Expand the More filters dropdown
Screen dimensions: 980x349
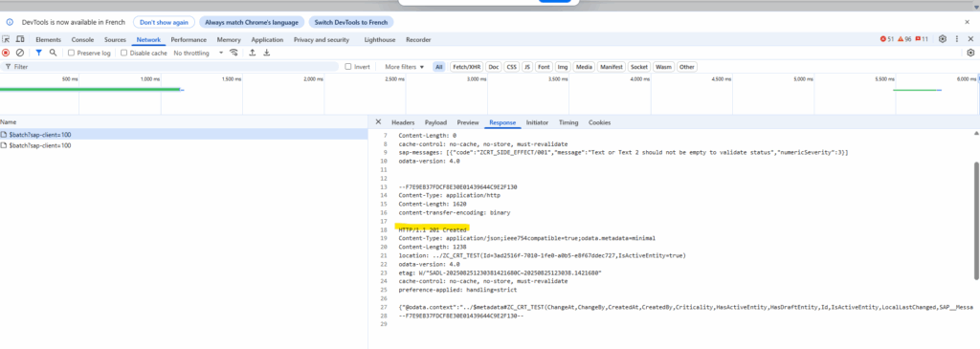(405, 67)
